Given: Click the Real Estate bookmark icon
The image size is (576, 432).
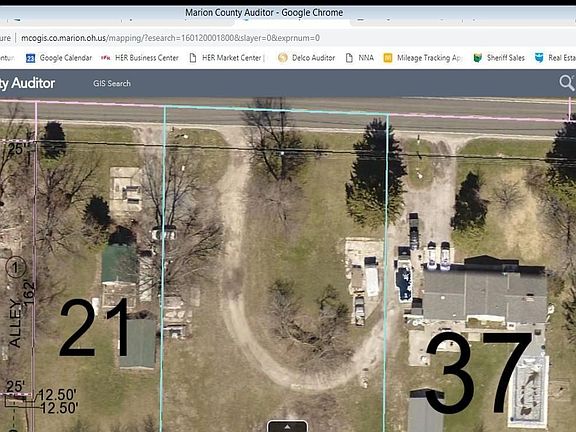Looking at the screenshot, I should 539,58.
